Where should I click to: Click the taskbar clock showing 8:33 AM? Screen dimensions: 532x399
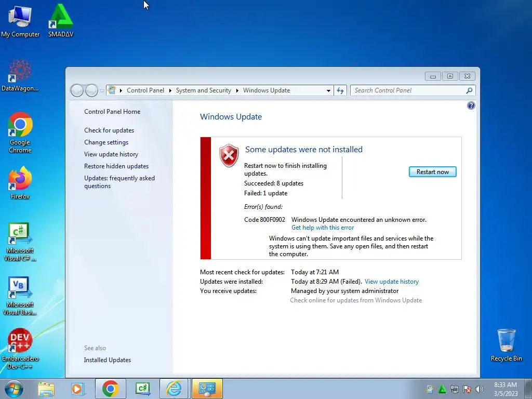click(506, 389)
